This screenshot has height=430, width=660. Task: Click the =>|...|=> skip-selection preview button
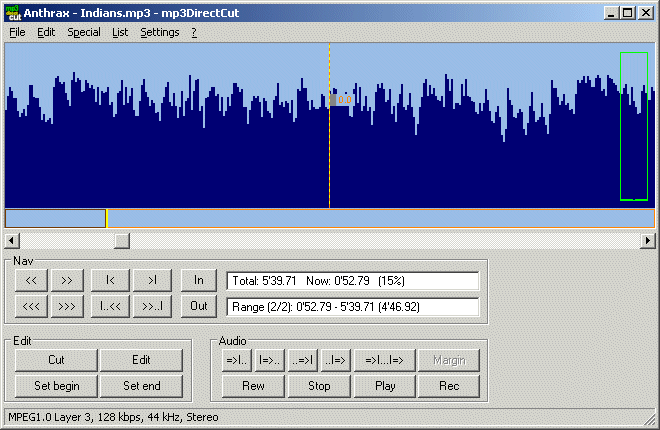click(385, 360)
